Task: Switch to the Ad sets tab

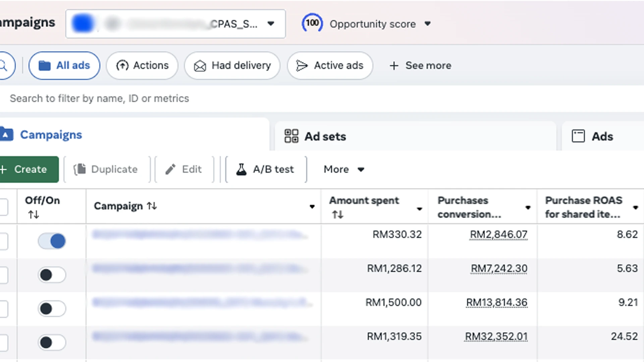Action: tap(415, 136)
